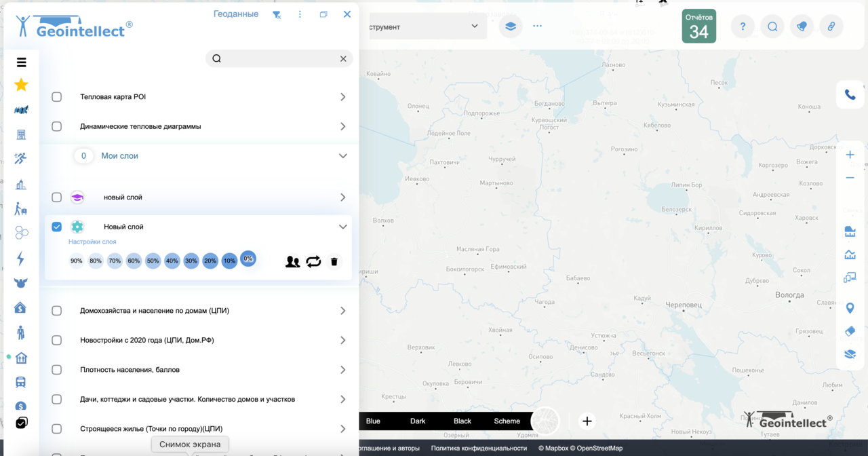Select the phone call icon on right panel

[x=850, y=94]
